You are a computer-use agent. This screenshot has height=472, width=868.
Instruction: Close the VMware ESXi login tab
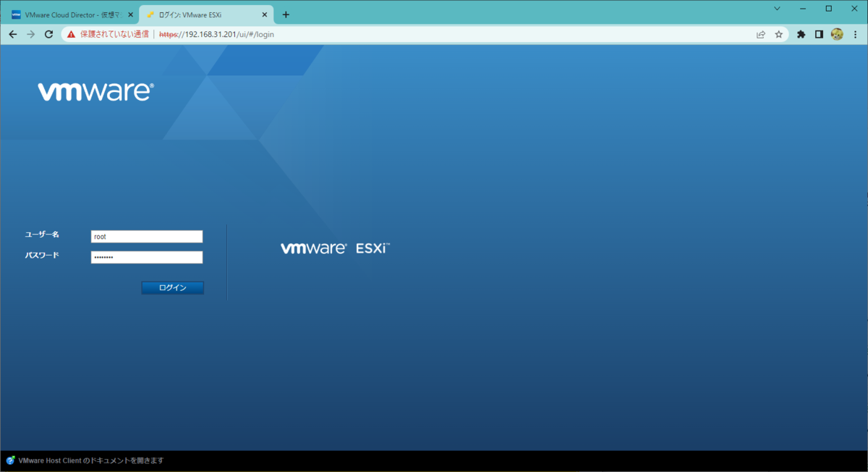265,14
